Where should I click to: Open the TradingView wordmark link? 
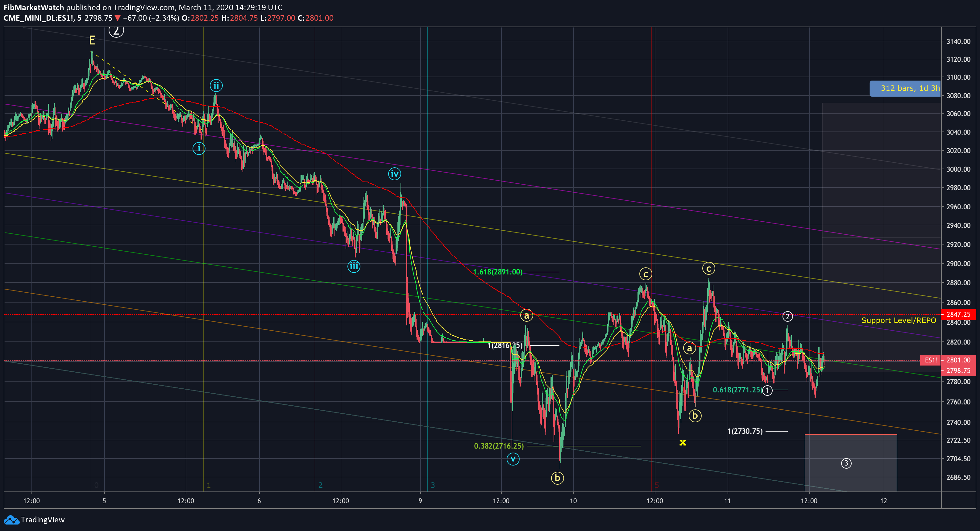click(43, 520)
